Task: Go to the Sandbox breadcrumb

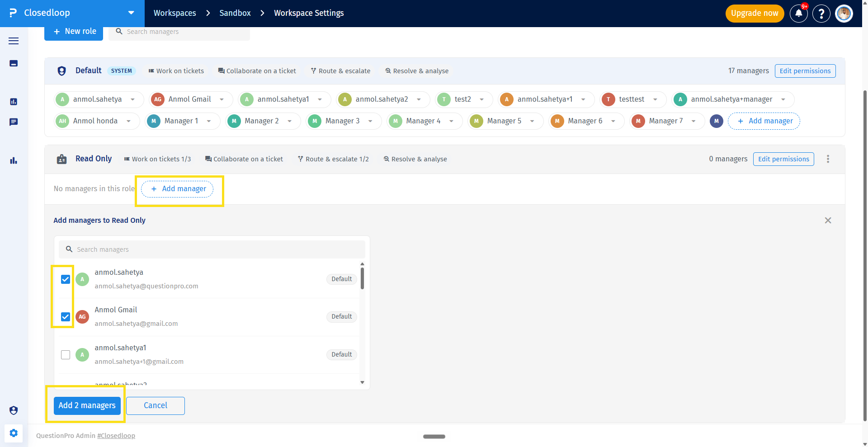Action: pyautogui.click(x=235, y=13)
